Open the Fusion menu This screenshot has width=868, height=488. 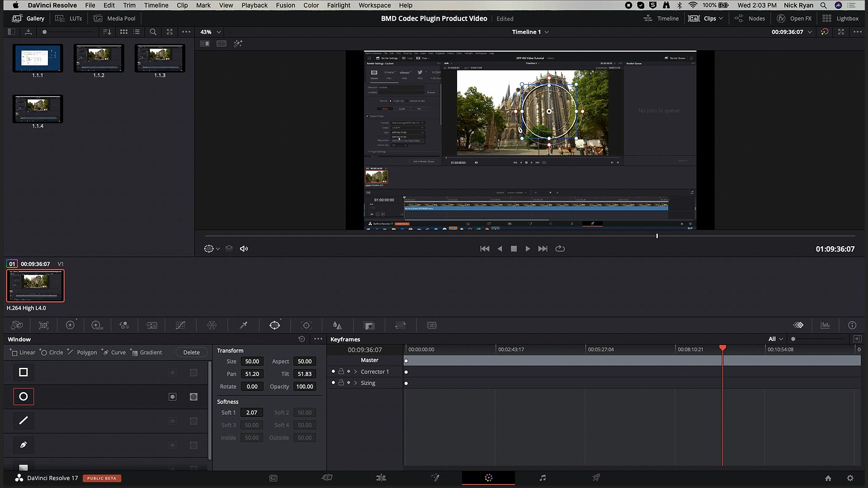pos(285,5)
